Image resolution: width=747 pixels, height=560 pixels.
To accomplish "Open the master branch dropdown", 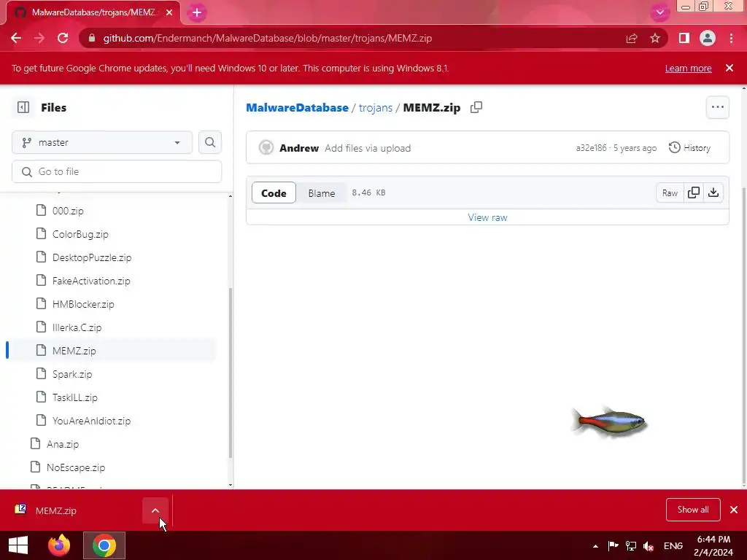I will (102, 142).
